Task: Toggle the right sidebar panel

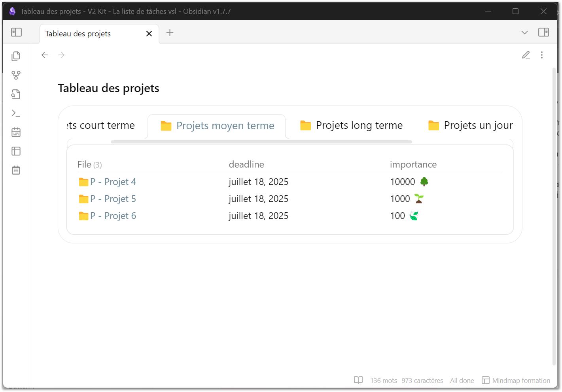Action: [543, 32]
